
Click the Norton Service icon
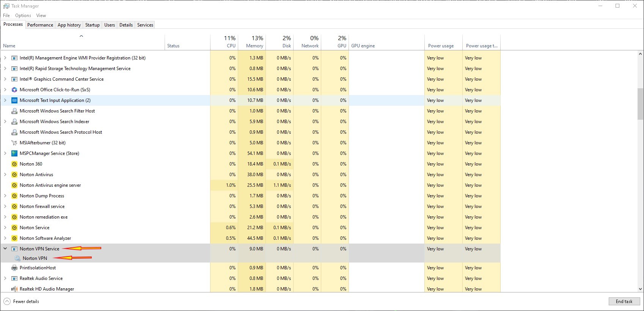tap(14, 228)
